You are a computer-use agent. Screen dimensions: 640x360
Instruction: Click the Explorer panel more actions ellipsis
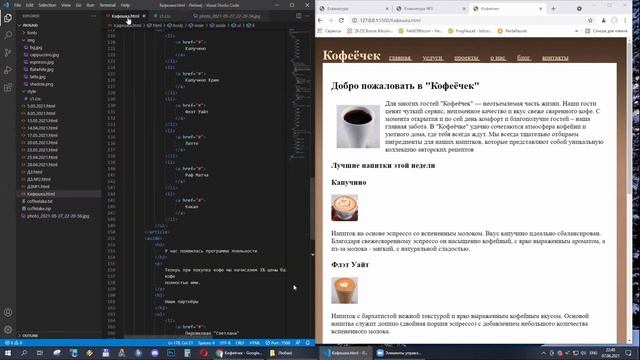[x=94, y=16]
